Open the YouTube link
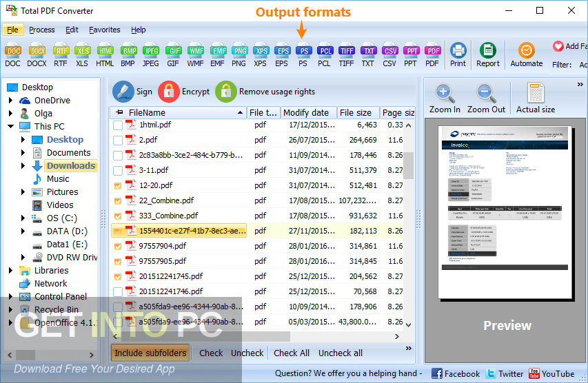The width and height of the screenshot is (588, 383). pyautogui.click(x=551, y=373)
